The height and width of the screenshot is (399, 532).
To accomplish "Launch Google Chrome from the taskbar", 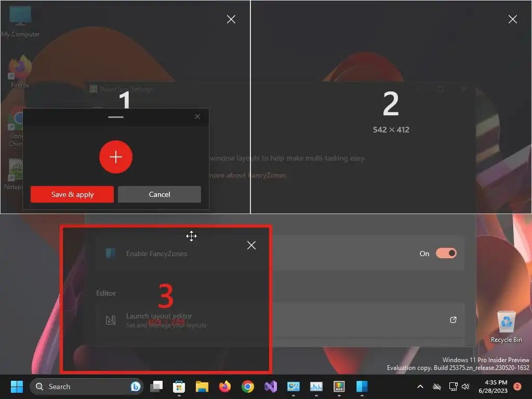I will (x=248, y=387).
